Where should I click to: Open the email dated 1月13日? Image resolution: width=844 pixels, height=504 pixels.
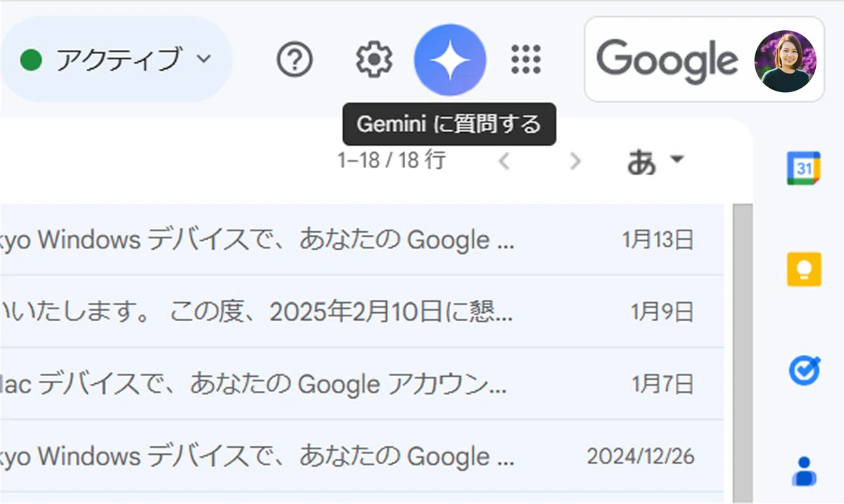coord(362,240)
